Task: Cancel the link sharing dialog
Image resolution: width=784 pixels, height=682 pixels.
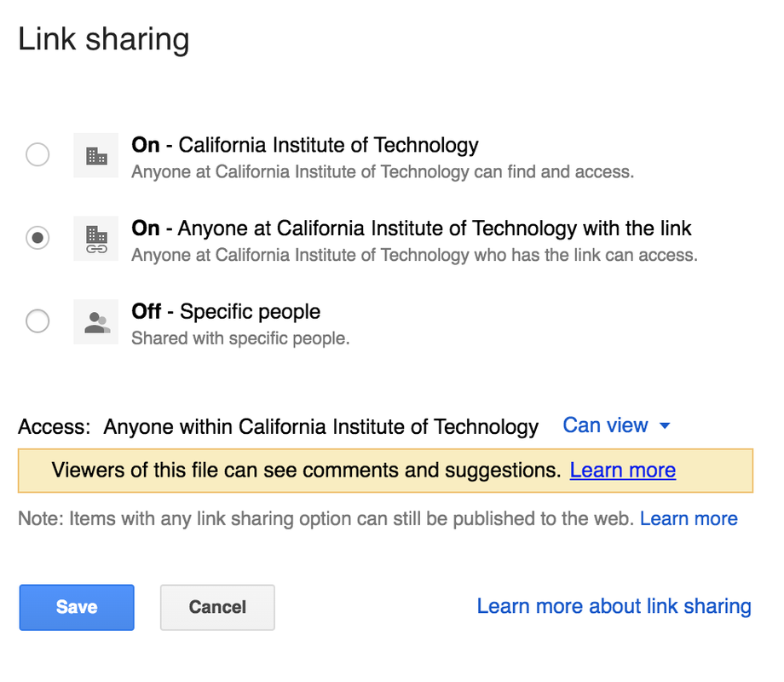Action: [217, 607]
